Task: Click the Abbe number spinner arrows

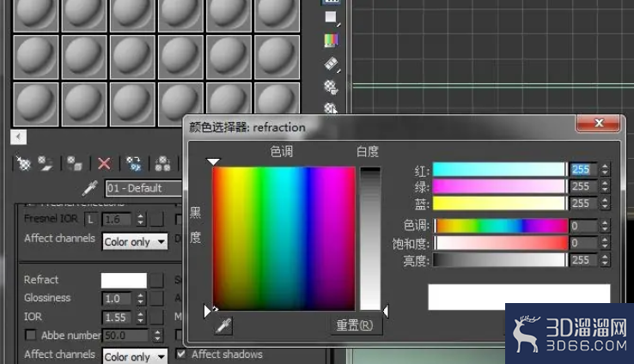Action: click(158, 336)
